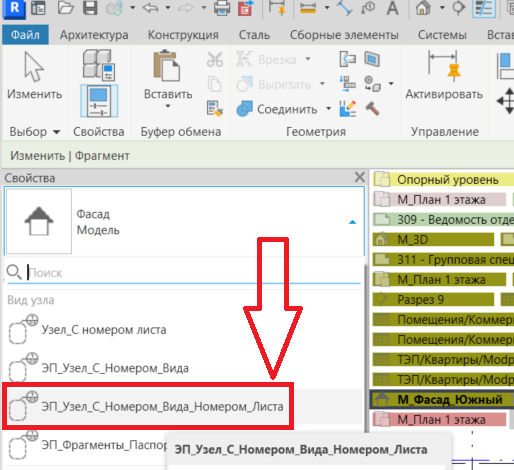Click the Print icon in quick access toolbar
The image size is (514, 470).
[222, 8]
